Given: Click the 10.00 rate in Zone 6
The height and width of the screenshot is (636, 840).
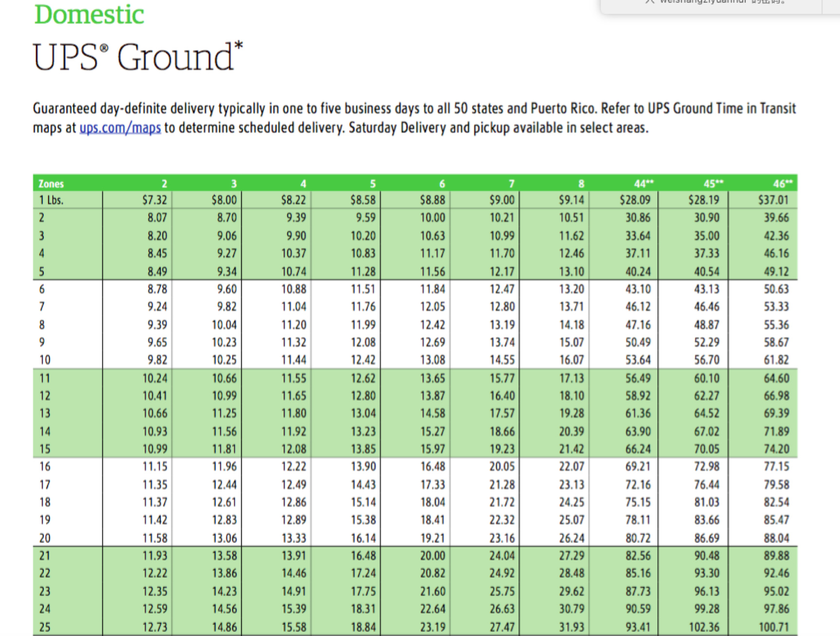Looking at the screenshot, I should (x=432, y=218).
